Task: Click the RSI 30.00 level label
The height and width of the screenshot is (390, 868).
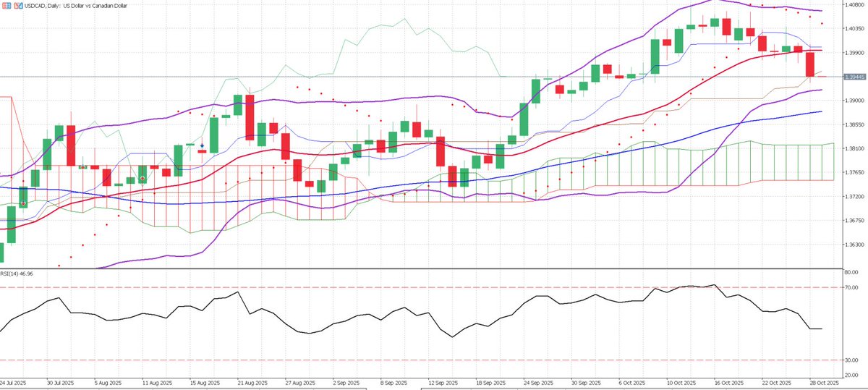Action: [851, 360]
